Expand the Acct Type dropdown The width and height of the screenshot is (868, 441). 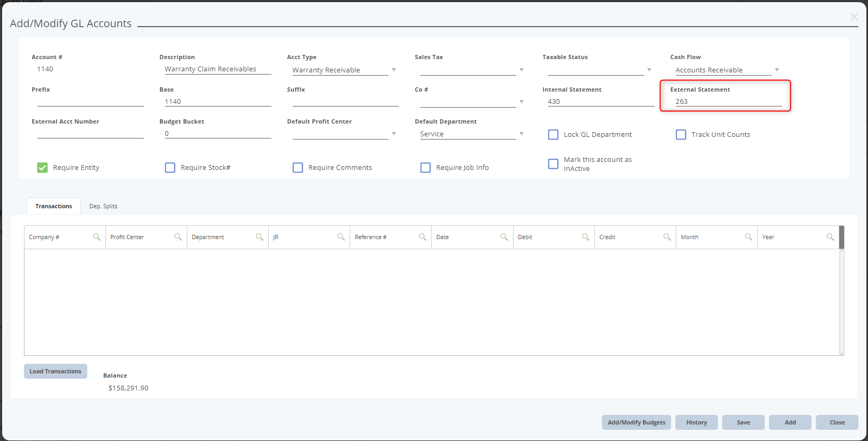(394, 70)
